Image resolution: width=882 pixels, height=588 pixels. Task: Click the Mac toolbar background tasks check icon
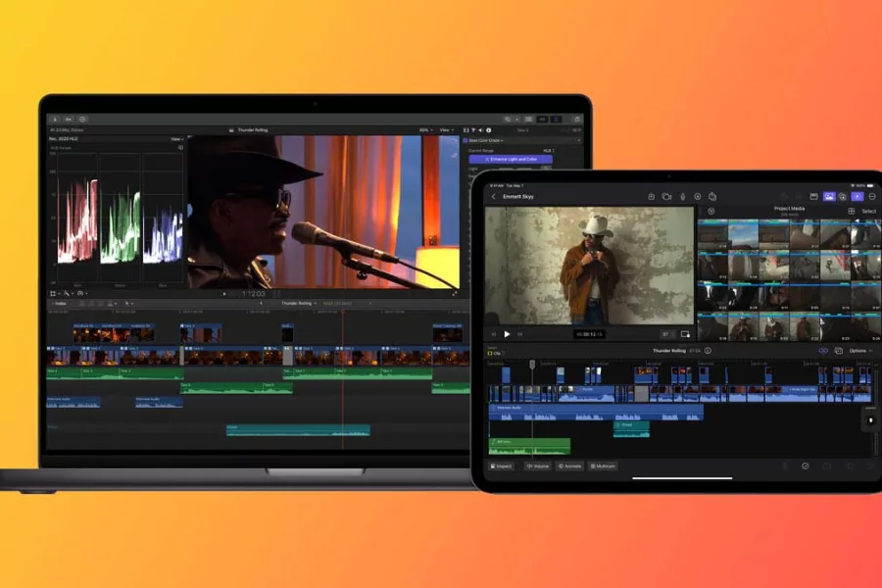click(x=82, y=120)
